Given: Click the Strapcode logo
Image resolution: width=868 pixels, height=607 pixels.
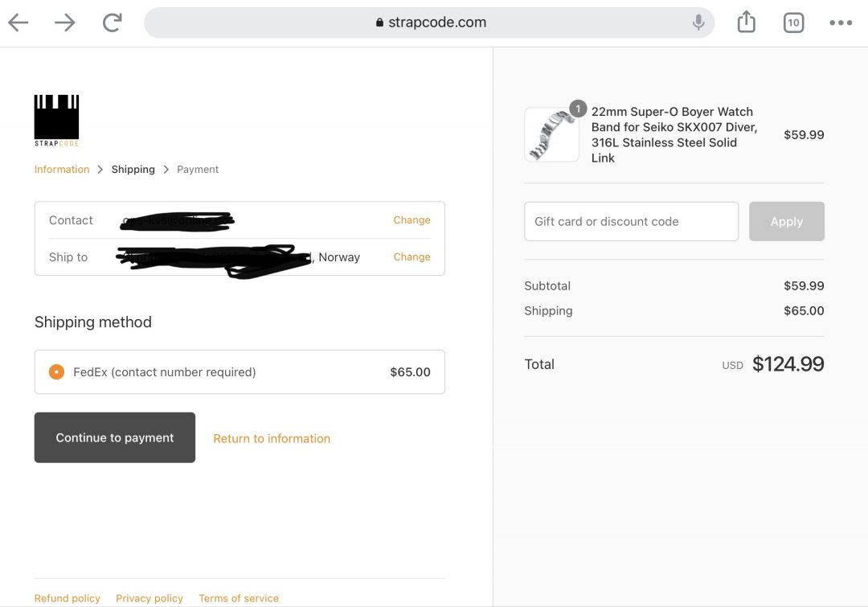Looking at the screenshot, I should 56,120.
